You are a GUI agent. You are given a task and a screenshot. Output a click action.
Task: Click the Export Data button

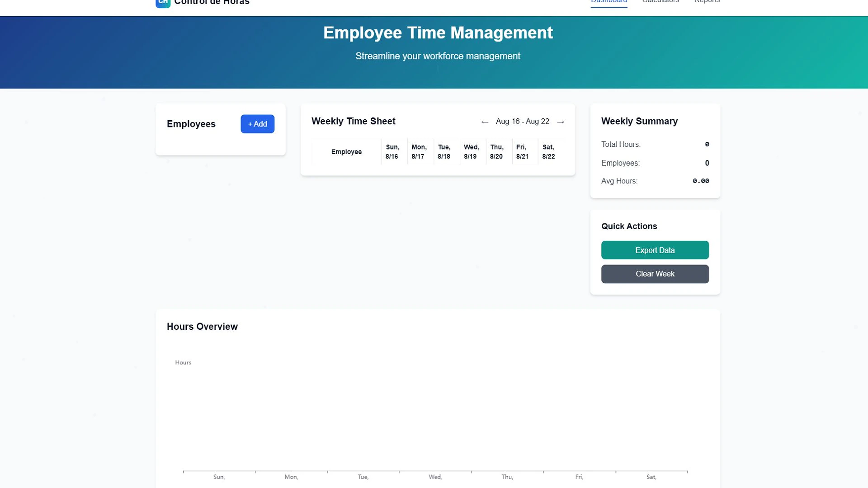655,250
